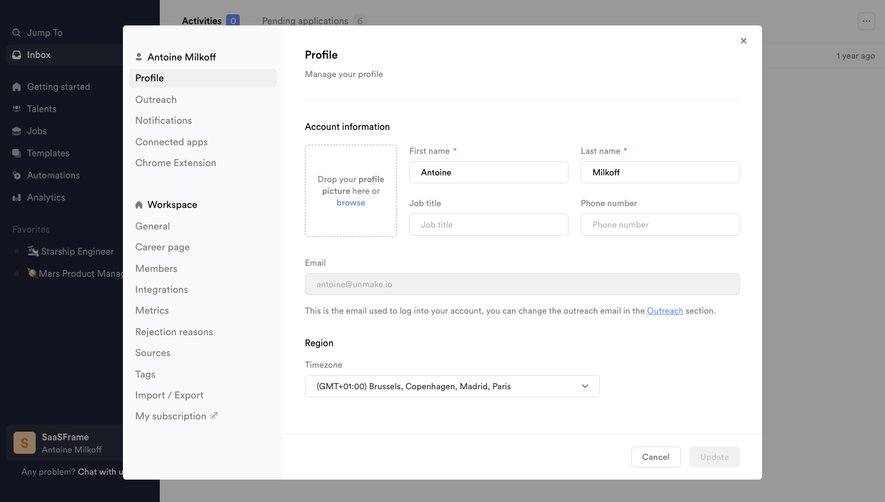Open Templates in sidebar
The height and width of the screenshot is (502, 885).
click(x=48, y=153)
